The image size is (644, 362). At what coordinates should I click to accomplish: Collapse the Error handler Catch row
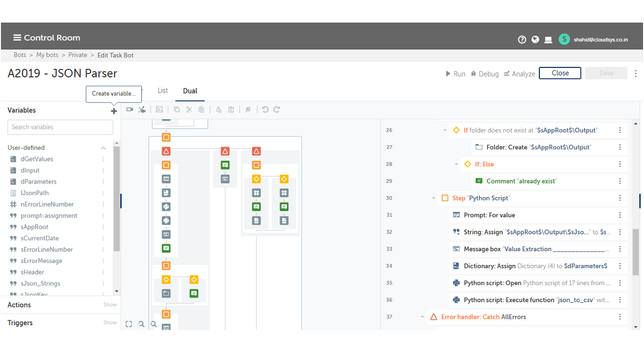pyautogui.click(x=423, y=317)
